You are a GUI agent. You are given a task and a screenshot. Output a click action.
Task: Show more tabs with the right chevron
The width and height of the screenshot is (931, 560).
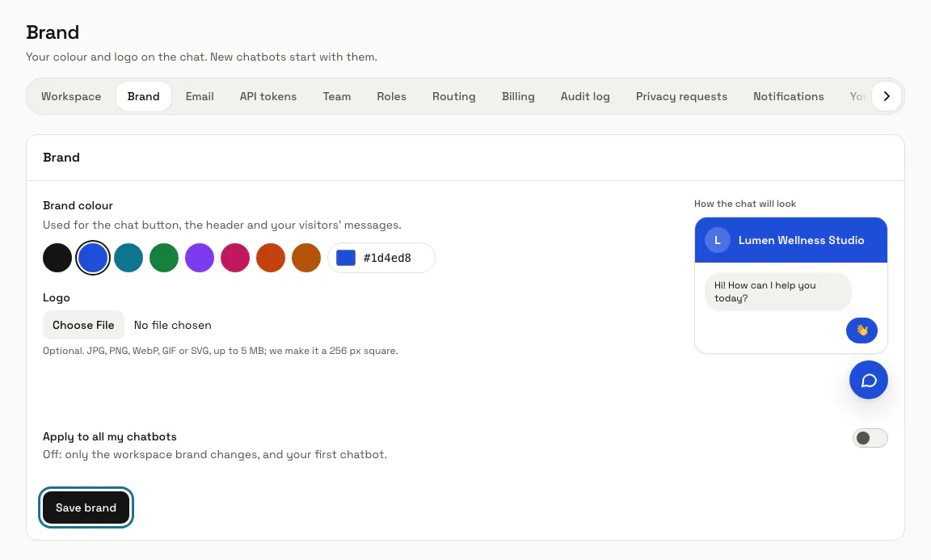(887, 96)
